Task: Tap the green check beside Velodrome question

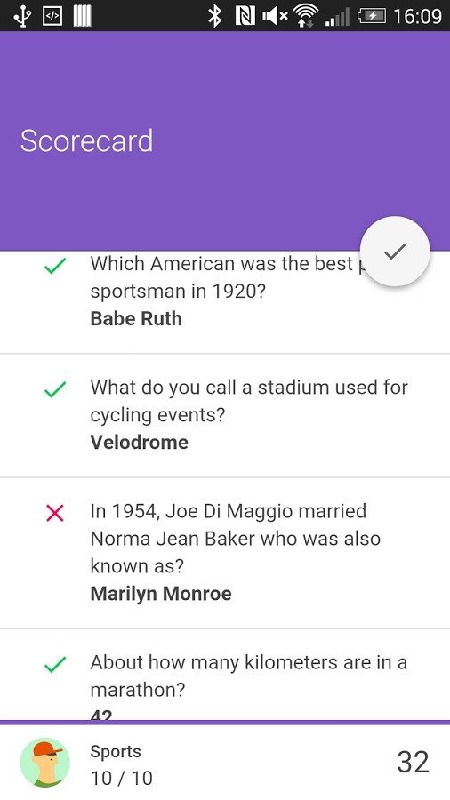Action: point(55,389)
